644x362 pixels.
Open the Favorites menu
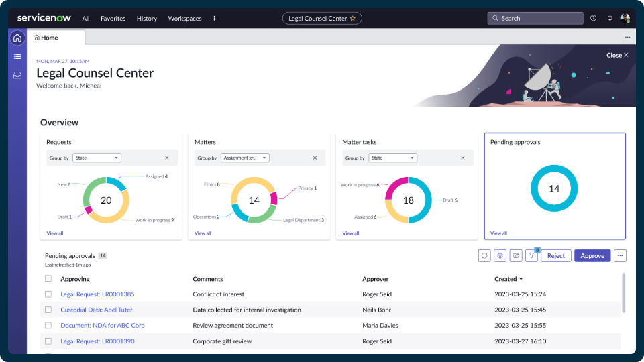pos(113,19)
